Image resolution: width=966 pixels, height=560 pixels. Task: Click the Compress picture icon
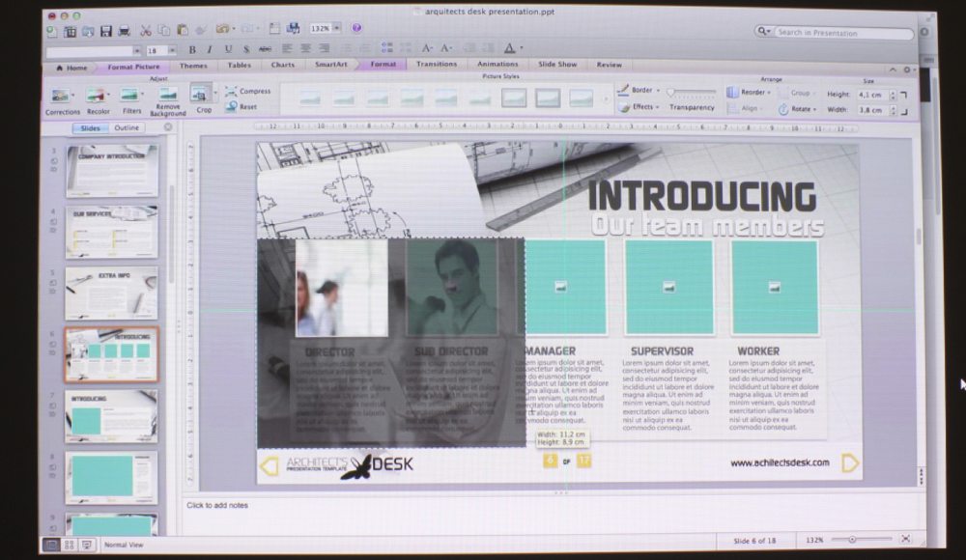pos(231,91)
